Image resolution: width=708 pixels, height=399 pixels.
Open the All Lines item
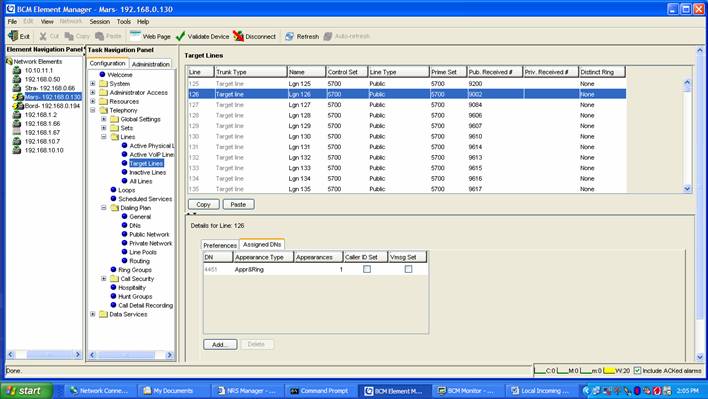[x=141, y=181]
